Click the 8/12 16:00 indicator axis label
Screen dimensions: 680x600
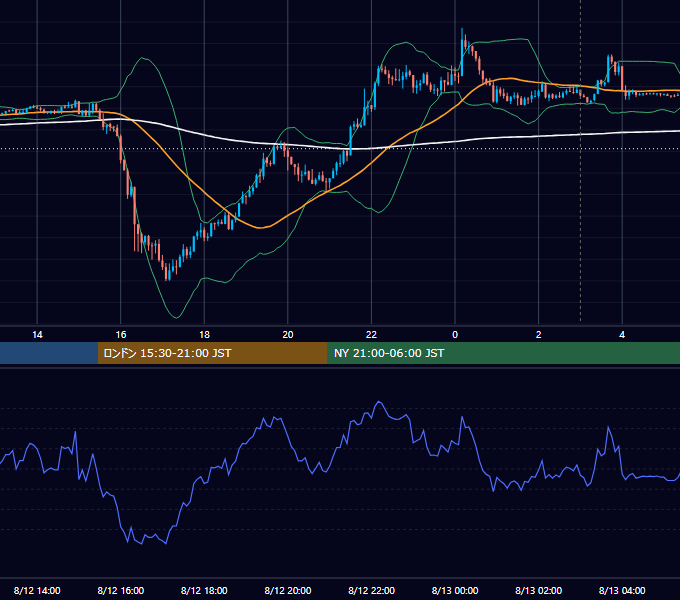121,590
